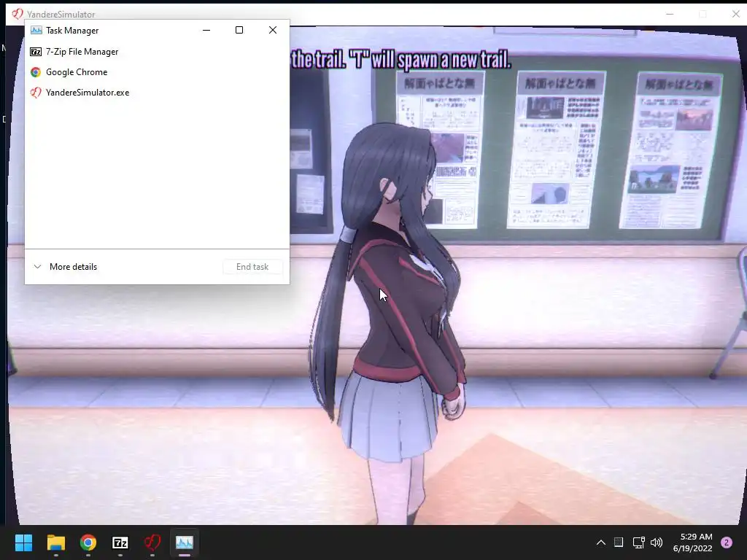Open the volume control in system tray

pos(657,542)
